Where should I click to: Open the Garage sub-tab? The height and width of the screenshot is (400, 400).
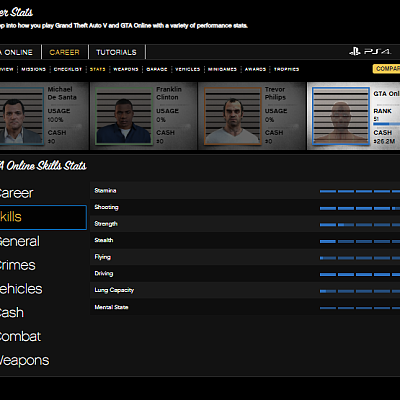tap(157, 69)
